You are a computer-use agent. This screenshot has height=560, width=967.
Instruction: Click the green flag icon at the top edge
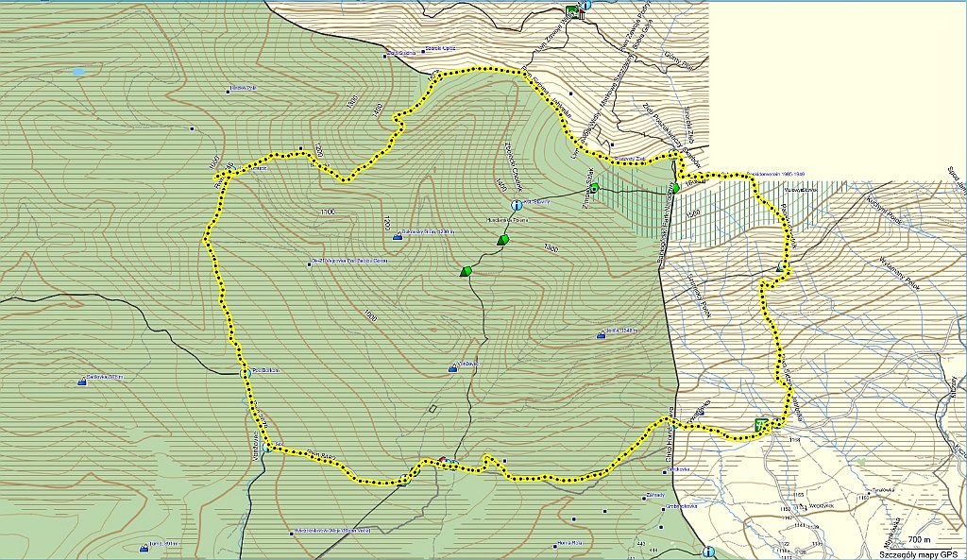pos(572,12)
